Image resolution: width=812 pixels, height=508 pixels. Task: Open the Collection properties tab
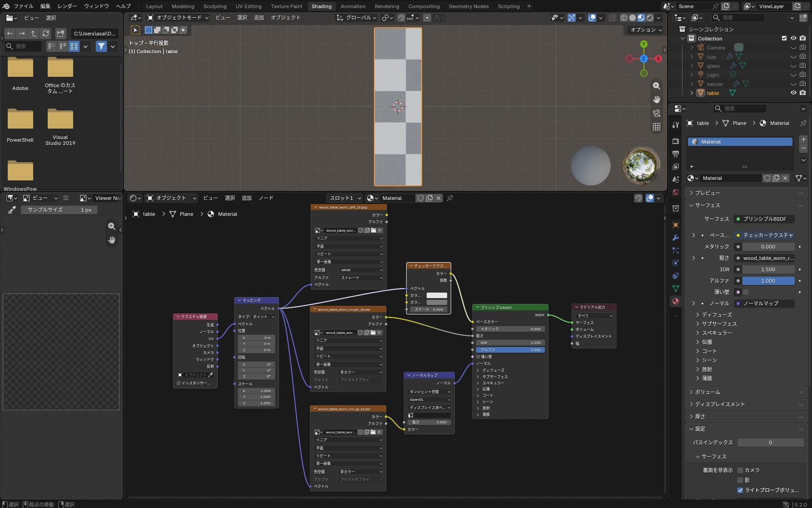coord(676,208)
